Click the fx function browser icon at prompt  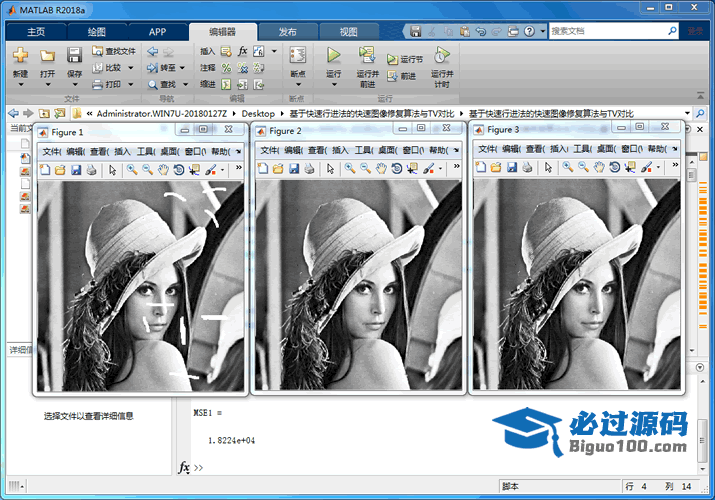click(184, 468)
